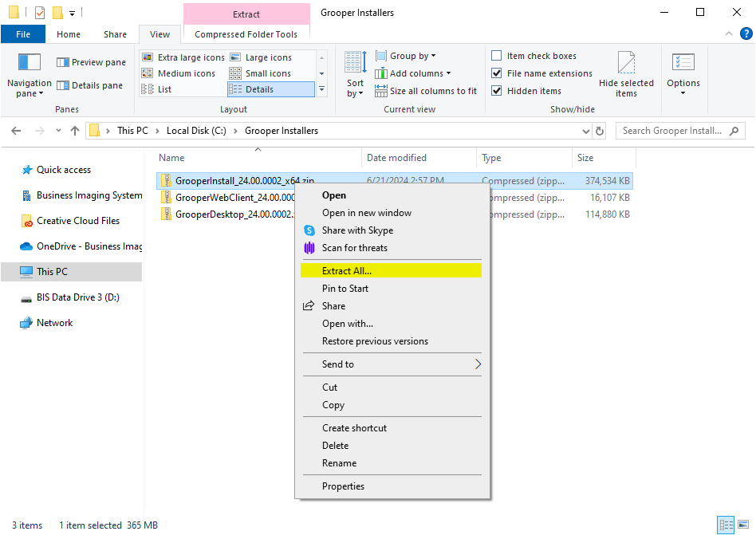
Task: Select Large icons layout
Action: click(x=261, y=57)
